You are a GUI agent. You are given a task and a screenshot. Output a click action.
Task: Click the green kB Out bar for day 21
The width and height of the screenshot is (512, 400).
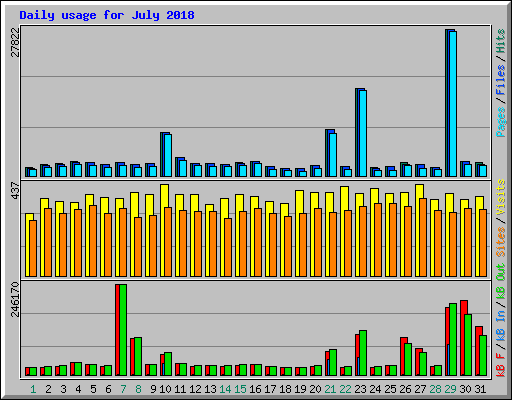point(333,363)
